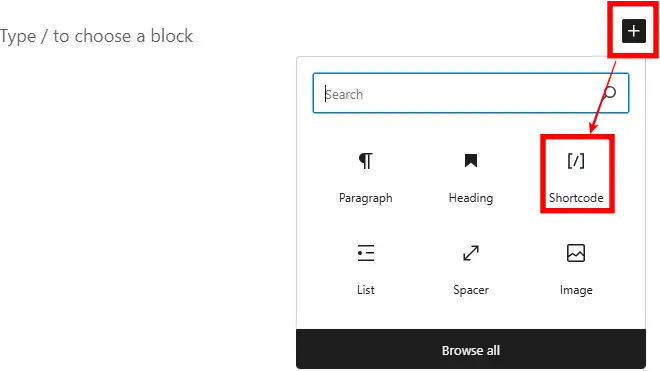
Task: Choose the Paragraph pilcrow icon
Action: point(365,161)
